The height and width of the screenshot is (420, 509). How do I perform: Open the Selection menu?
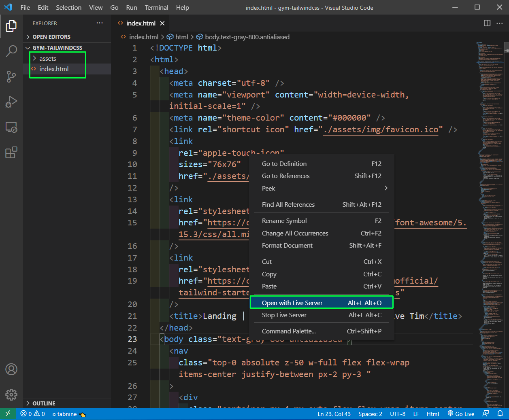tap(68, 7)
